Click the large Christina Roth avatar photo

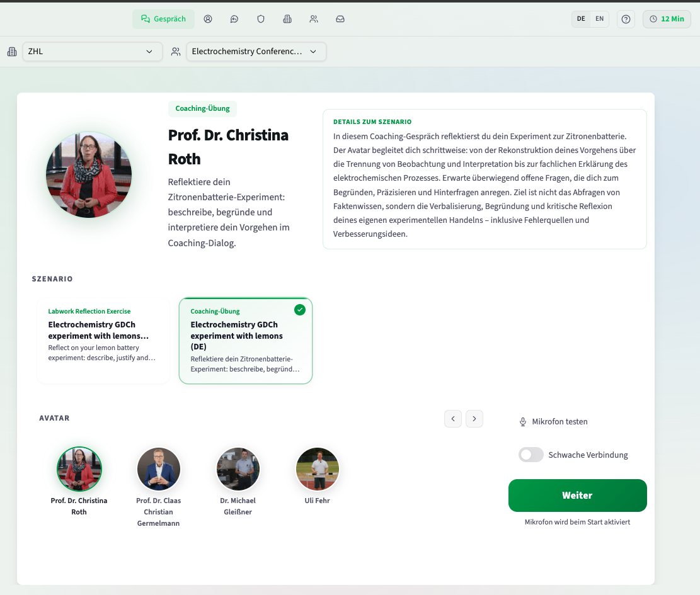click(x=89, y=175)
